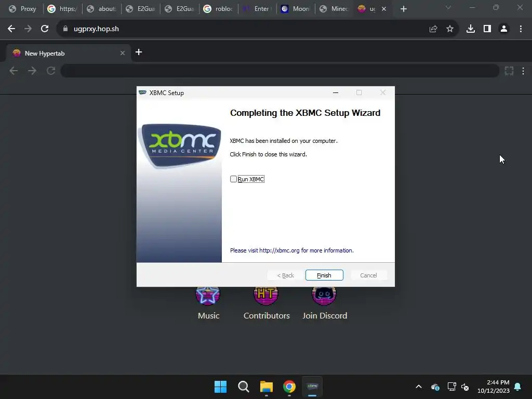
Task: Open the Music shortcut icon
Action: pyautogui.click(x=208, y=295)
